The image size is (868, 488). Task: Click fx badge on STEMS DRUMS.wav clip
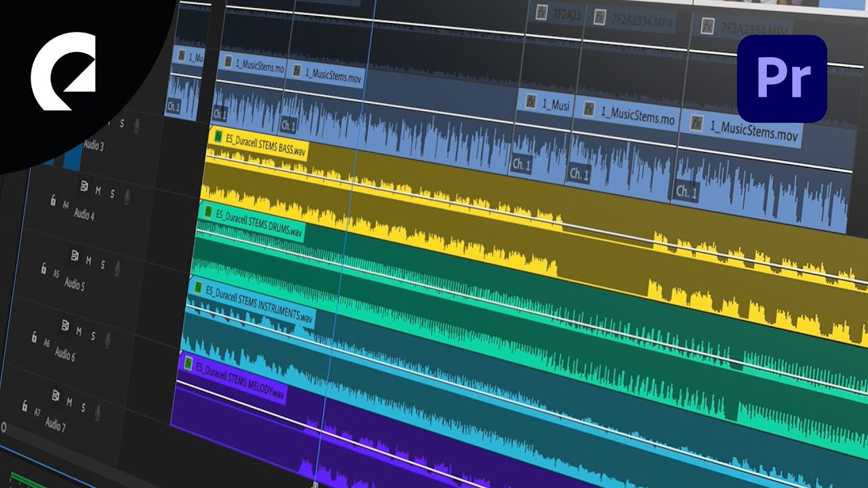208,212
